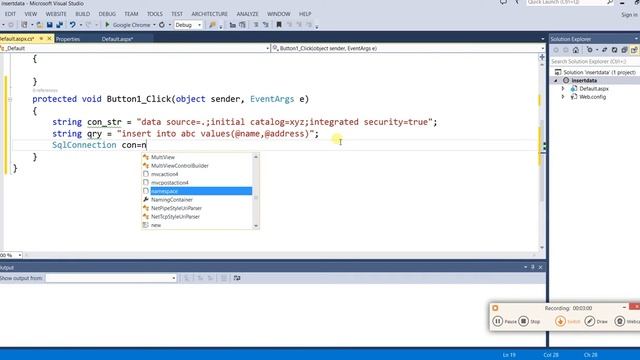Screen dimensions: 640x360
Task: Click the Find in Files toolbar icon
Action: [212, 25]
